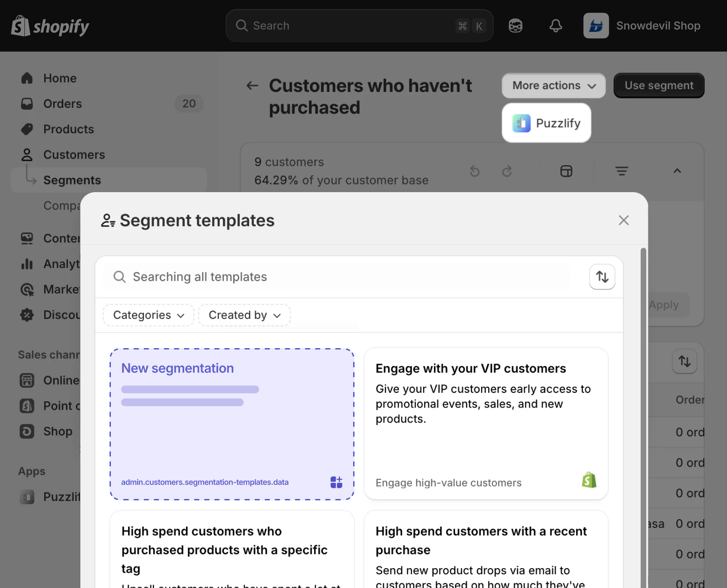This screenshot has height=588, width=727.
Task: Click the Shopify bag icon on VIP card
Action: 589,480
